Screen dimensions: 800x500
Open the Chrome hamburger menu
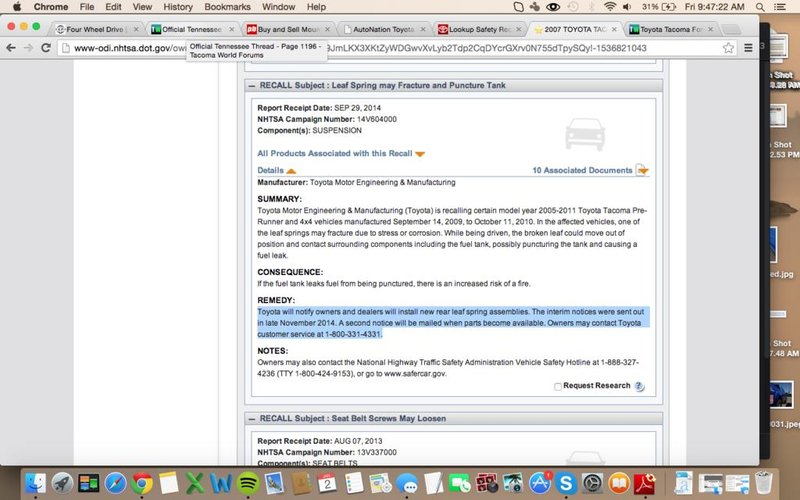tap(748, 48)
